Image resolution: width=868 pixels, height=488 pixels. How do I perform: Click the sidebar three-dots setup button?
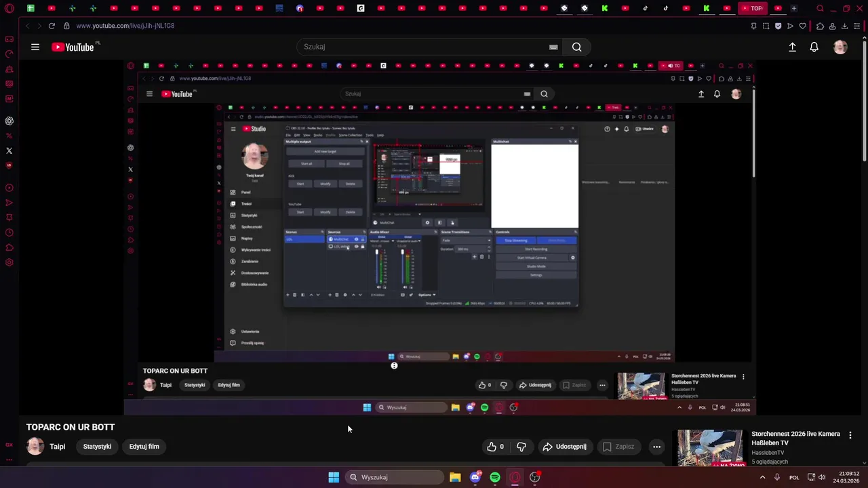tap(9, 460)
